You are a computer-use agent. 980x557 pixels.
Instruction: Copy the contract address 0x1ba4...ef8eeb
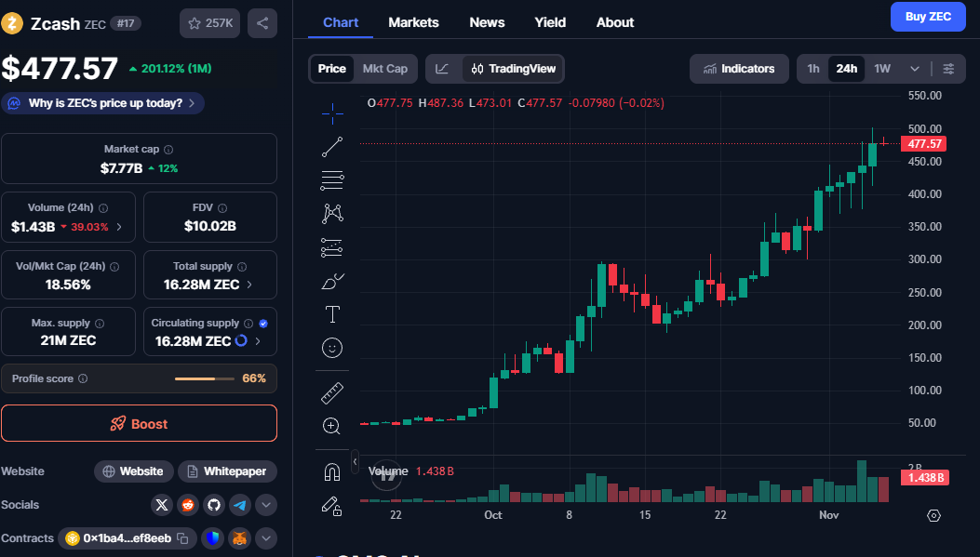point(183,538)
